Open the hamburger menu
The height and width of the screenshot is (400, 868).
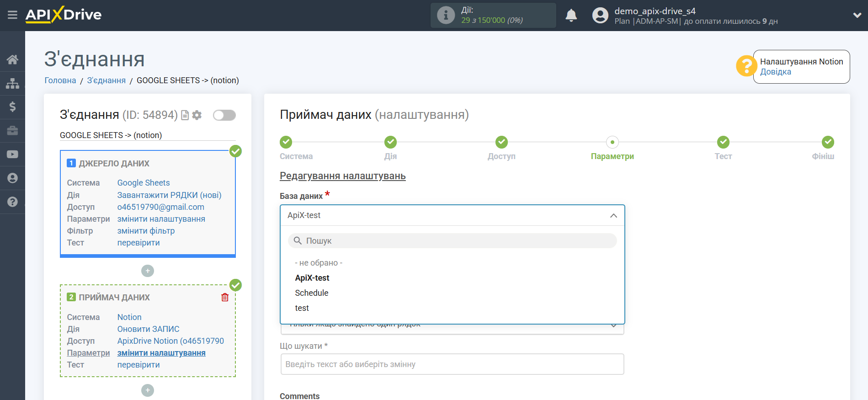(x=12, y=15)
